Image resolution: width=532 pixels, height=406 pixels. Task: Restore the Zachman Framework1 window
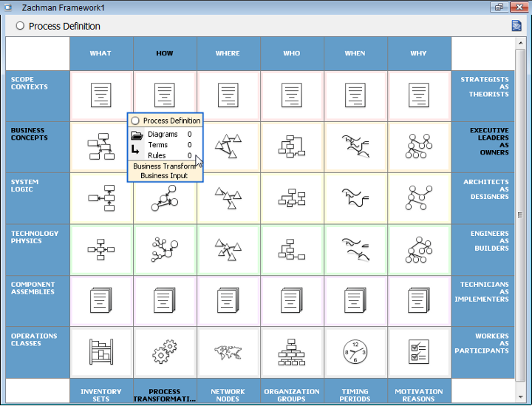499,7
